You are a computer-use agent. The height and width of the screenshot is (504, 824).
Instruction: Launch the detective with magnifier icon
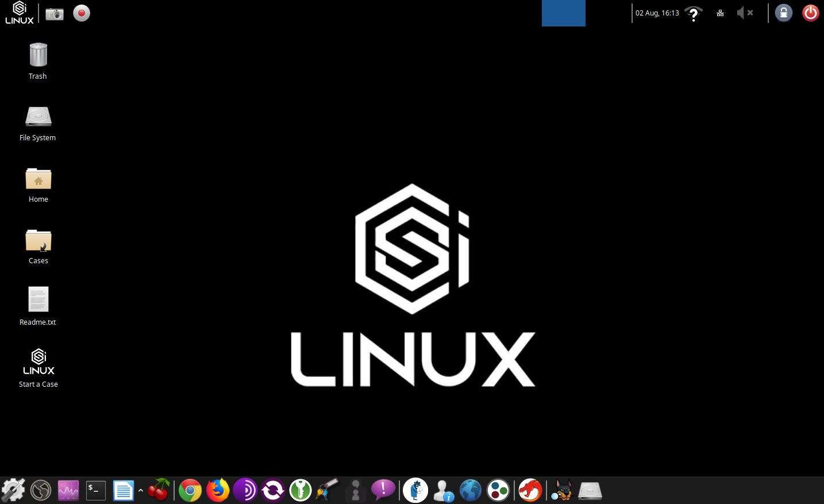pyautogui.click(x=415, y=490)
